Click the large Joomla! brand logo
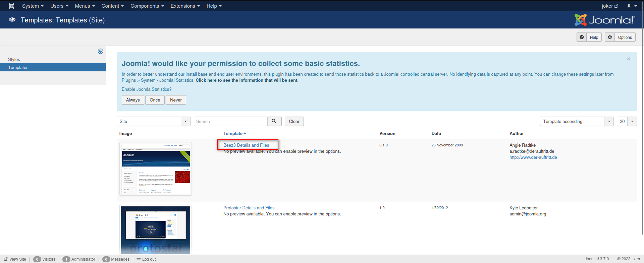The image size is (644, 263). click(605, 20)
